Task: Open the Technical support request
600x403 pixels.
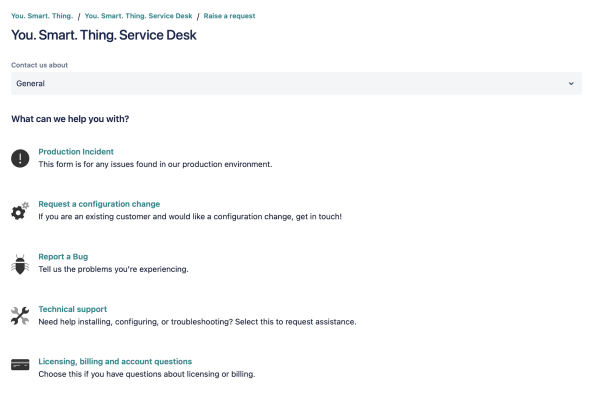Action: 73,309
